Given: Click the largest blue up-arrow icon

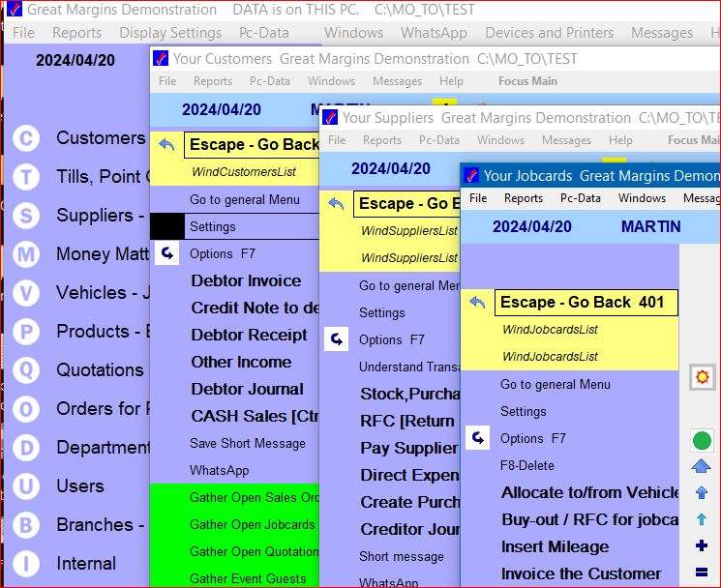Looking at the screenshot, I should 702,467.
